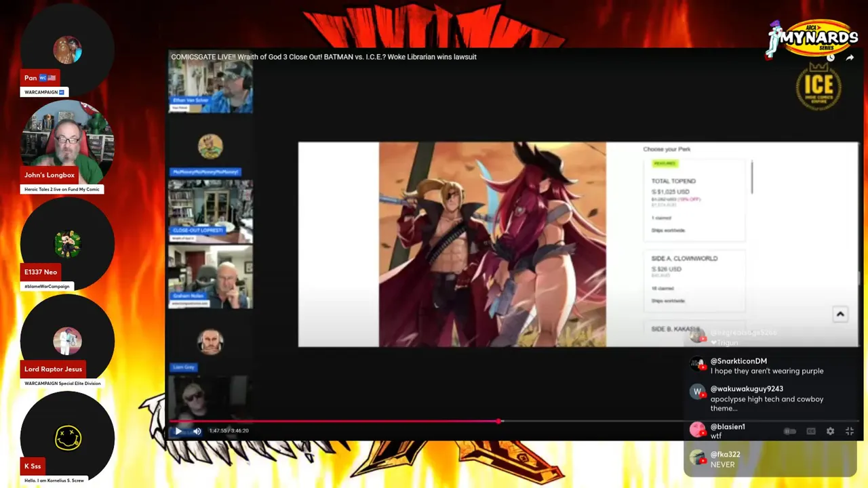Click @fka322's chat avatar
Viewport: 868px width, 488px height.
[x=698, y=457]
